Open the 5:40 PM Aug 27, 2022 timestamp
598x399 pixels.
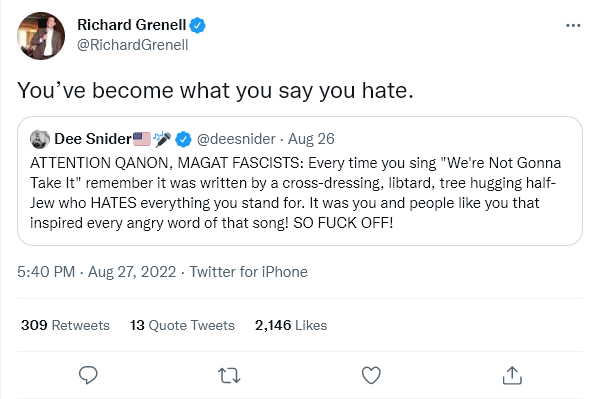pos(96,272)
